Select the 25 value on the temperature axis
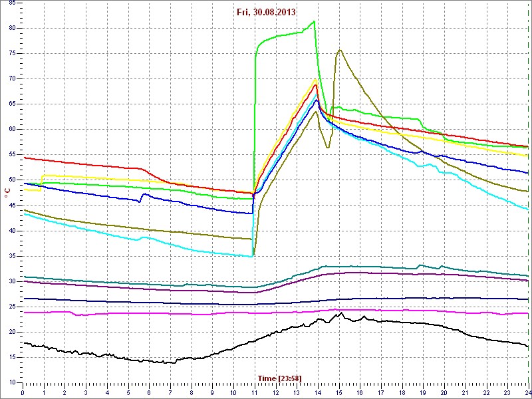532x399 pixels. tap(11, 307)
